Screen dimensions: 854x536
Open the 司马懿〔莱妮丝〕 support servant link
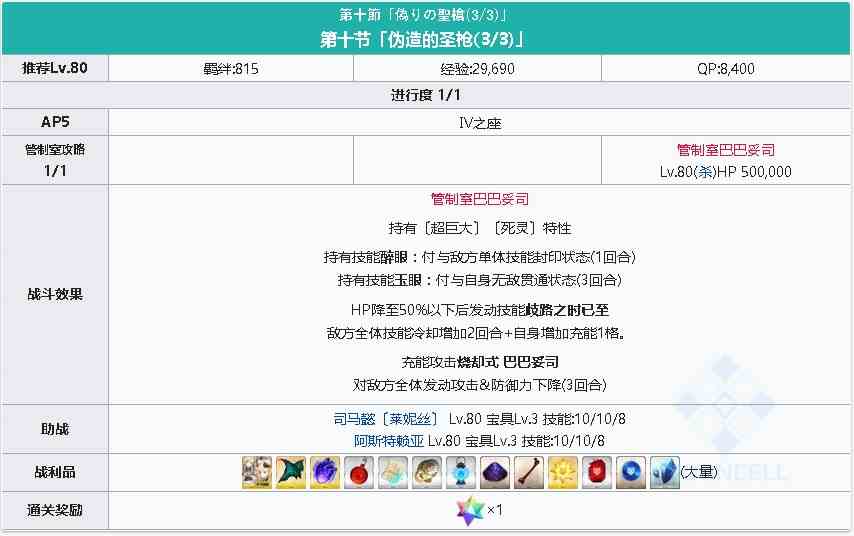coord(386,419)
